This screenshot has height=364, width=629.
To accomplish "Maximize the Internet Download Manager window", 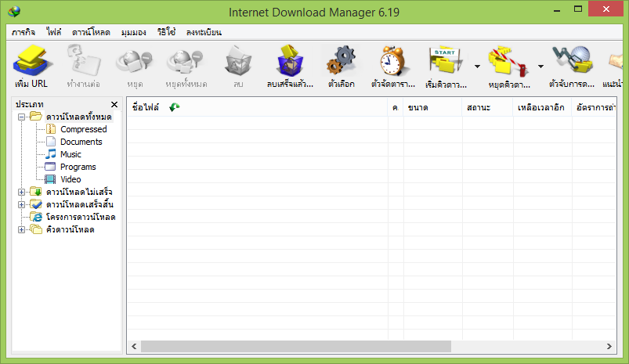I will tap(577, 9).
